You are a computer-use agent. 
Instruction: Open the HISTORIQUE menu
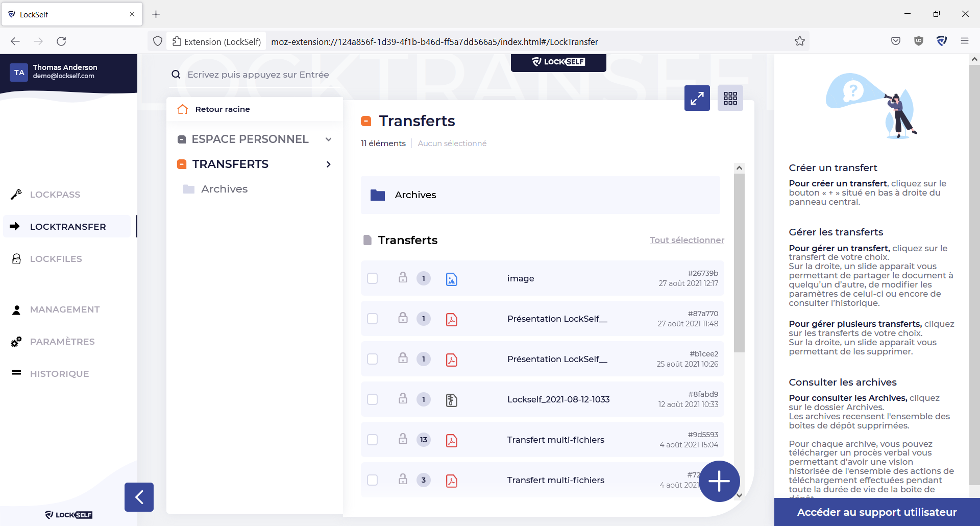point(59,374)
